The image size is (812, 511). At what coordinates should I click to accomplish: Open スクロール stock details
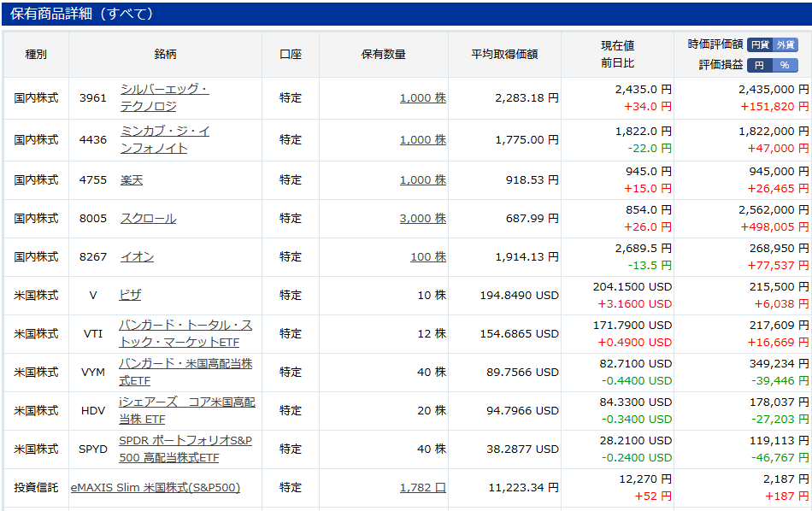(x=148, y=218)
